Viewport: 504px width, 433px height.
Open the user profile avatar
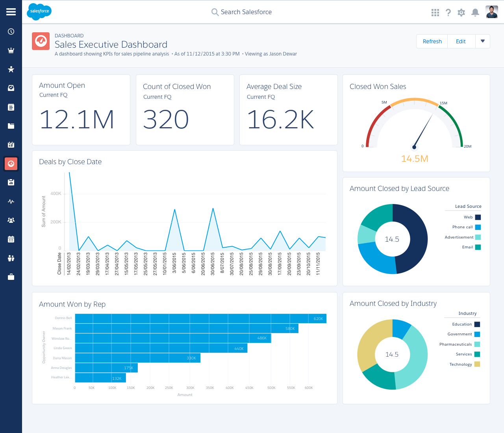click(x=492, y=12)
